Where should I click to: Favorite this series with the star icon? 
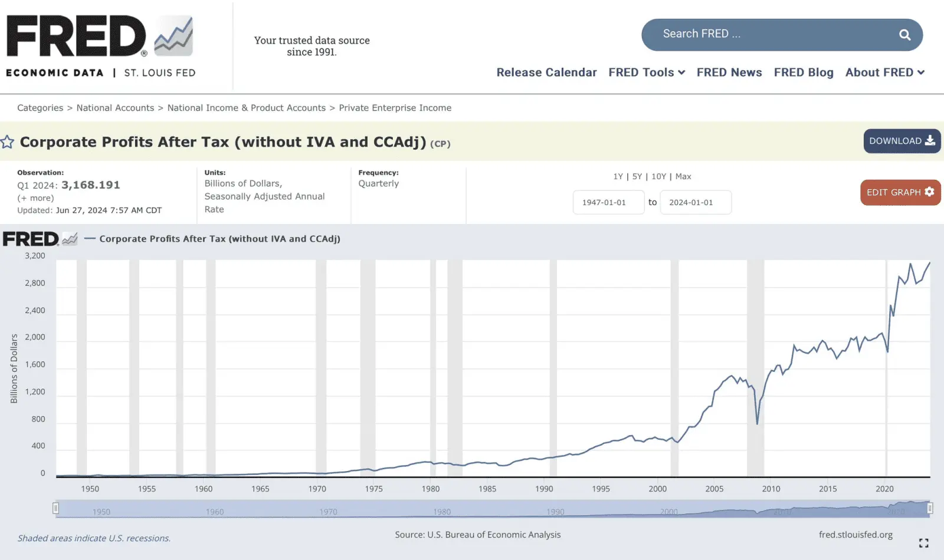pyautogui.click(x=8, y=142)
